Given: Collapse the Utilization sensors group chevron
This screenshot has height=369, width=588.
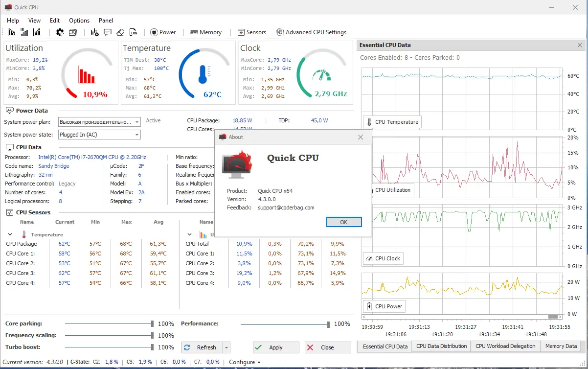Looking at the screenshot, I should (x=190, y=235).
